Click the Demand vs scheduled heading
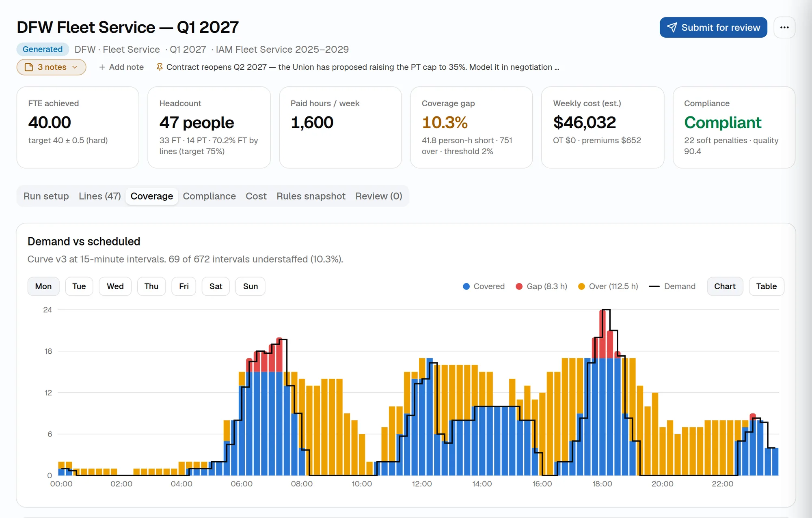 (84, 241)
